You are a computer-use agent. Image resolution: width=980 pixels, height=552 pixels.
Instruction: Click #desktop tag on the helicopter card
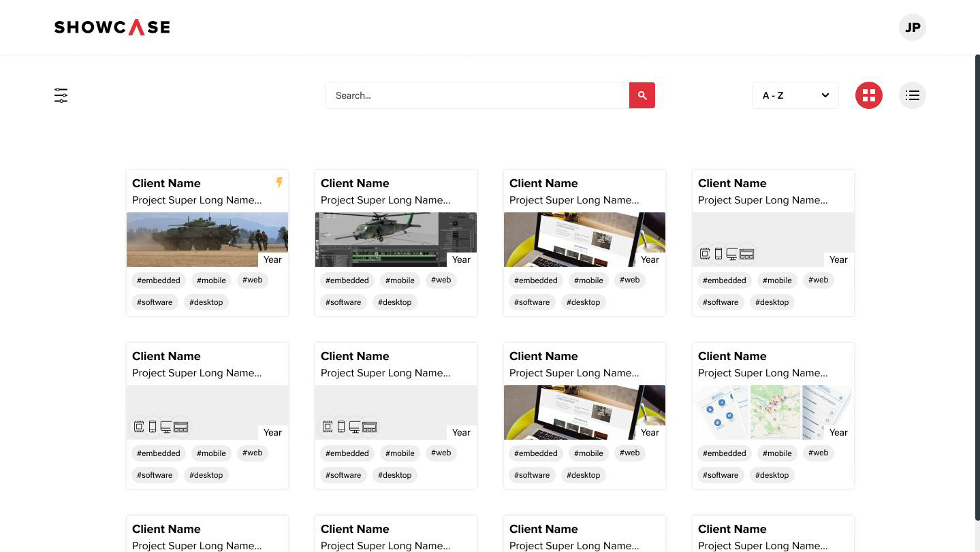click(395, 302)
